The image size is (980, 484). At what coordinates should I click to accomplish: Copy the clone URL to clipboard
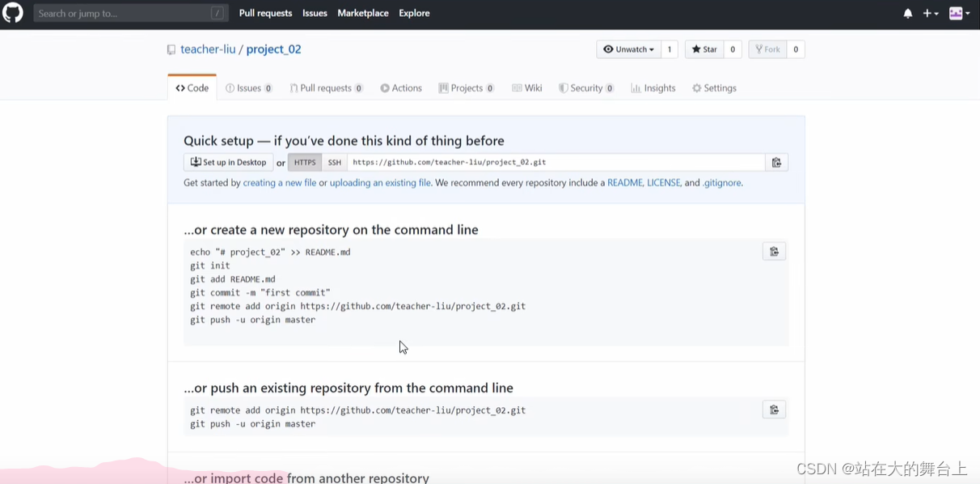(x=776, y=163)
